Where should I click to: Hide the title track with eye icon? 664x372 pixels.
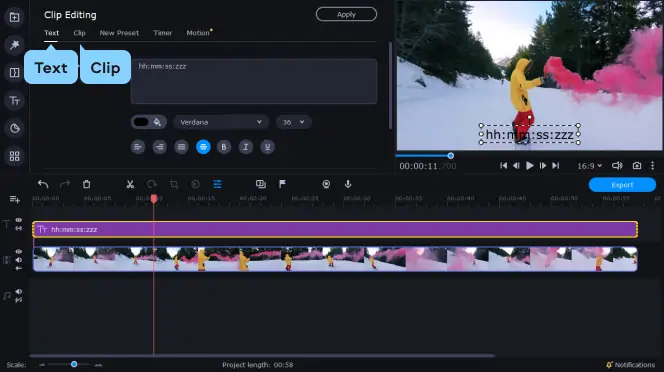click(19, 220)
